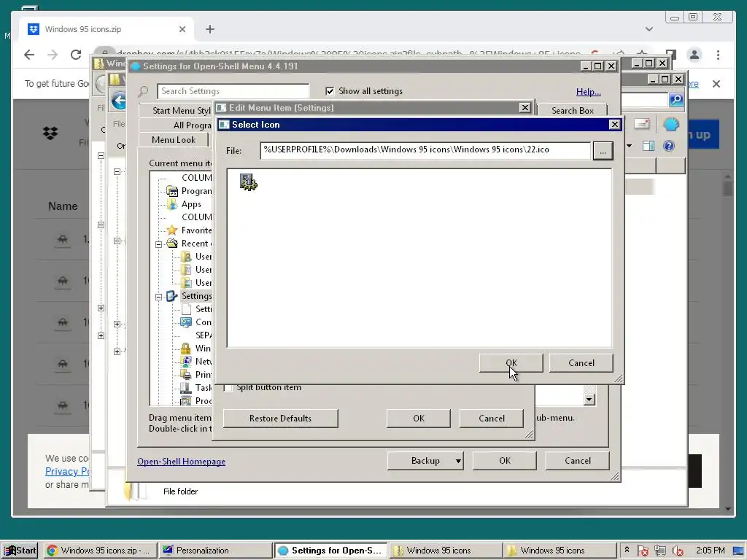Screen dimensions: 747x560
Task: Select the Windows Security lock icon
Action: pos(186,349)
